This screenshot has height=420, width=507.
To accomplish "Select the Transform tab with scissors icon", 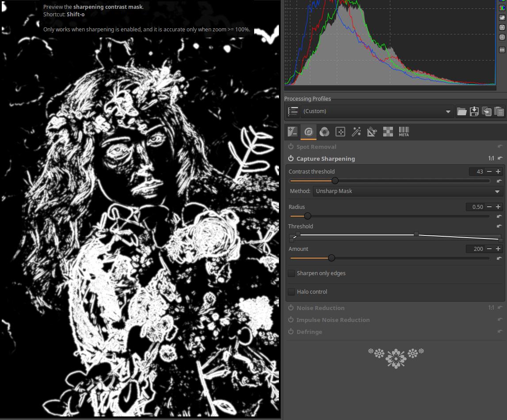I will (372, 132).
